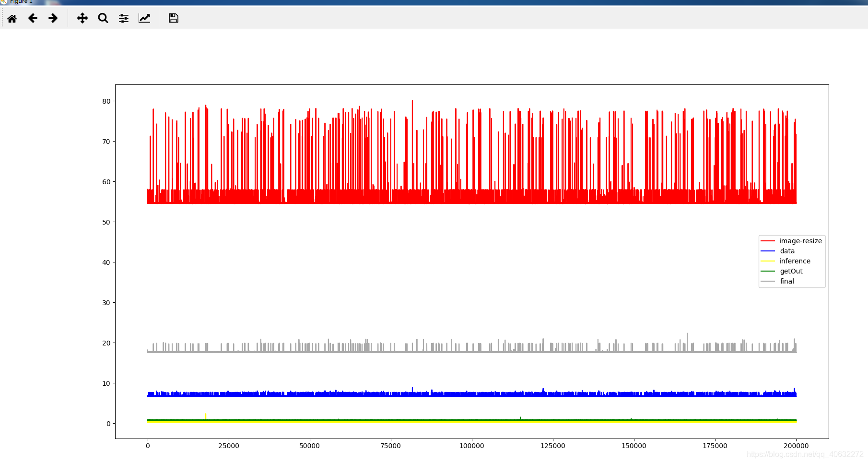This screenshot has height=463, width=868.
Task: Click the 25000 x-axis tick label
Action: coord(229,446)
